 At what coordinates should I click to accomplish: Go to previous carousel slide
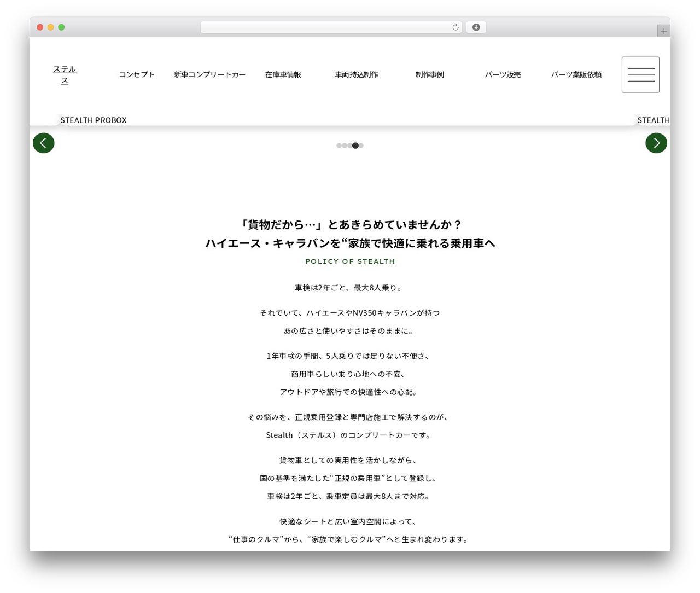tap(44, 143)
